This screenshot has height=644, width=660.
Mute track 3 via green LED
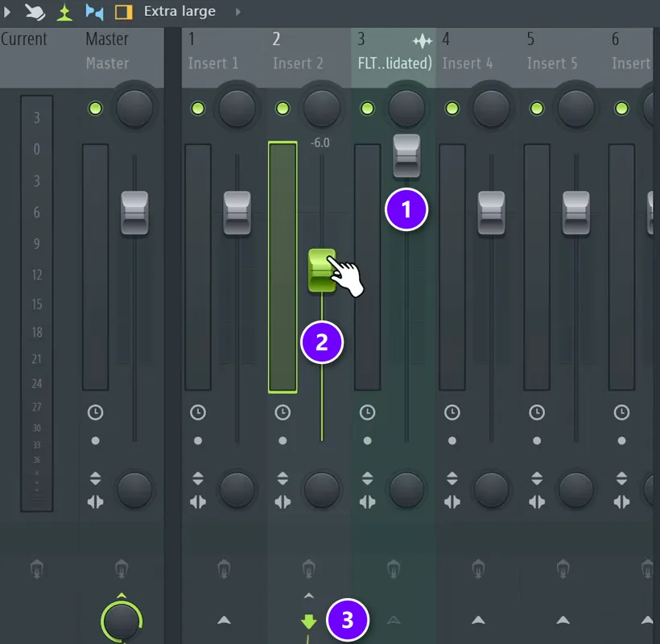368,109
